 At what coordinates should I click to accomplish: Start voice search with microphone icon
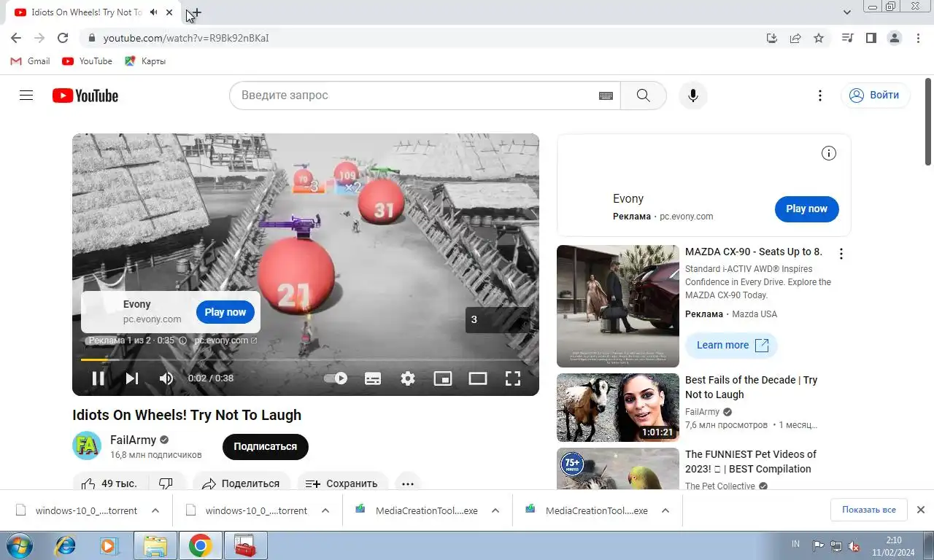tap(693, 96)
